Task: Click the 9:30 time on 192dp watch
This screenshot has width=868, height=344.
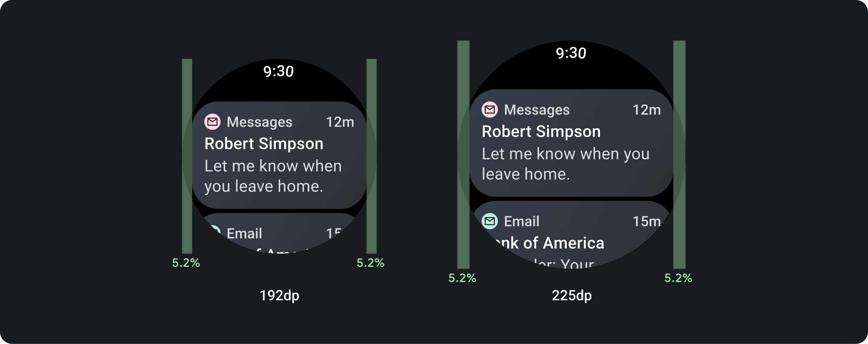Action: click(x=278, y=71)
